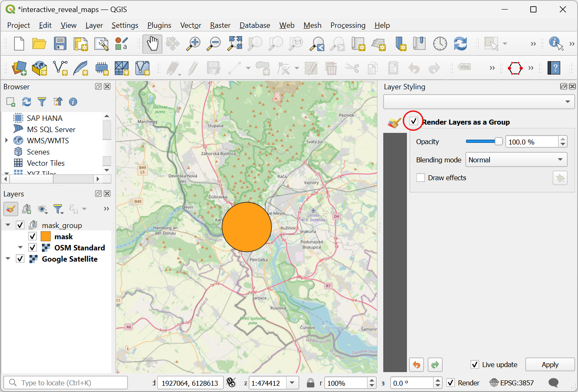
Task: Click the Open Data Source Manager icon
Action: pyautogui.click(x=19, y=68)
